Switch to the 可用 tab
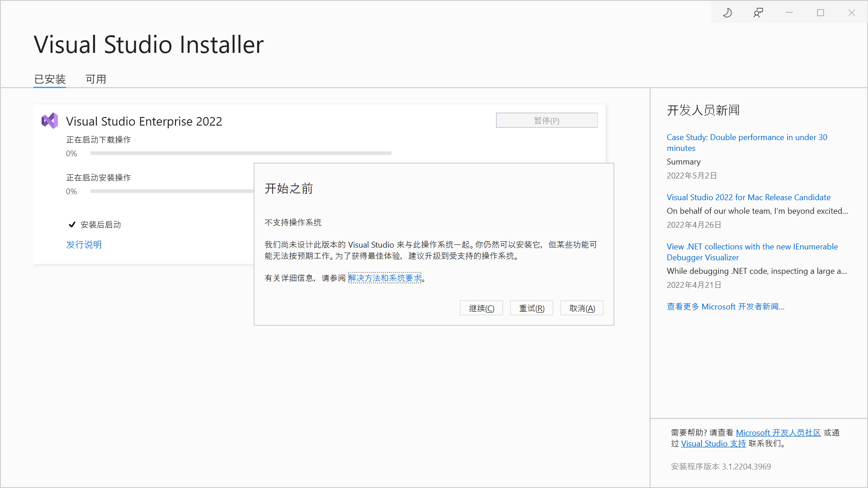868x488 pixels. point(96,79)
